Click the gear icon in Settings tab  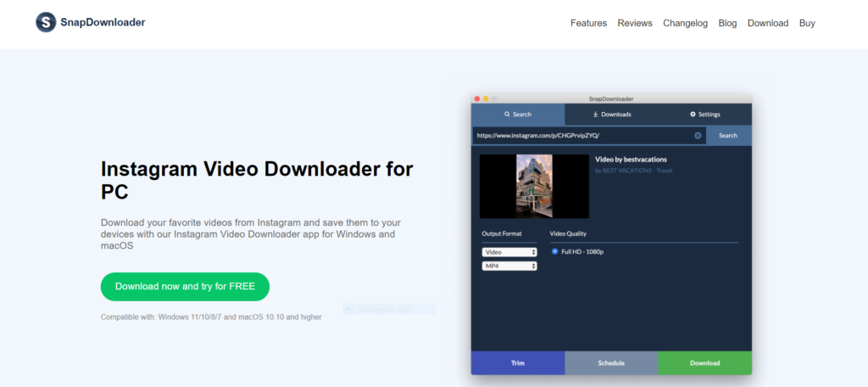pyautogui.click(x=693, y=115)
